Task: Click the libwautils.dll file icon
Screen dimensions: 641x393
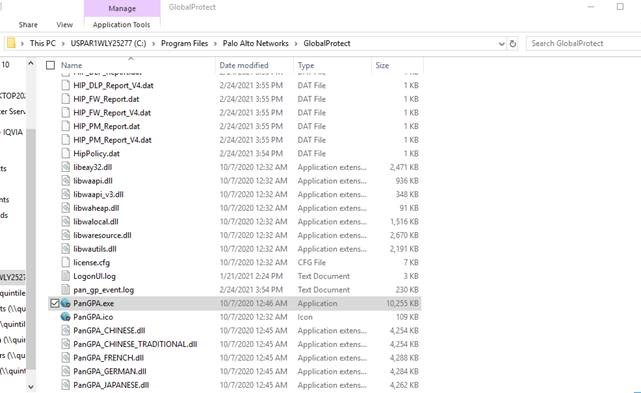Action: tap(65, 249)
